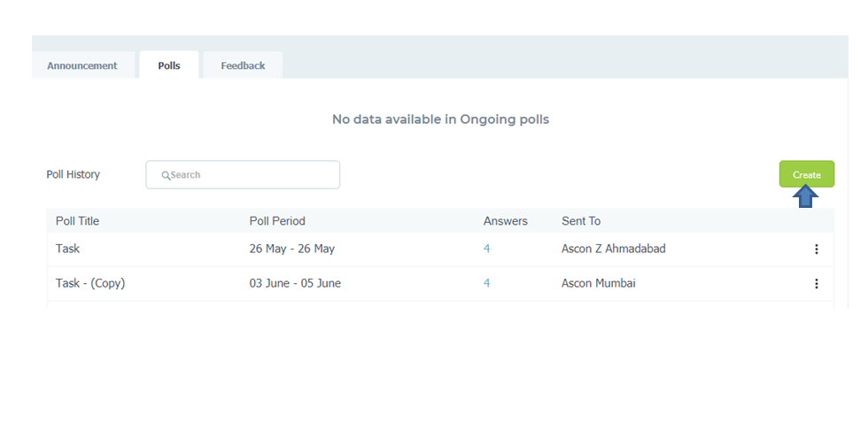Switch to the Feedback tab
Viewport: 868px width, 422px height.
pos(243,65)
